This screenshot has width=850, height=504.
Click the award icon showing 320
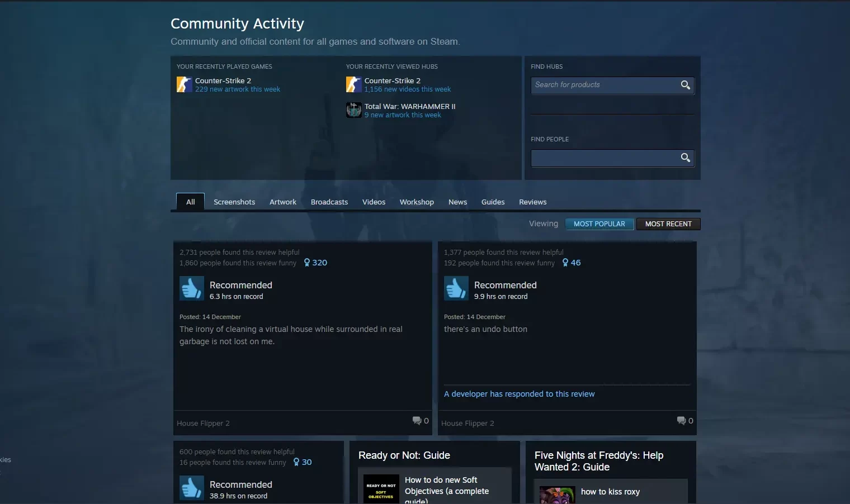(x=306, y=263)
